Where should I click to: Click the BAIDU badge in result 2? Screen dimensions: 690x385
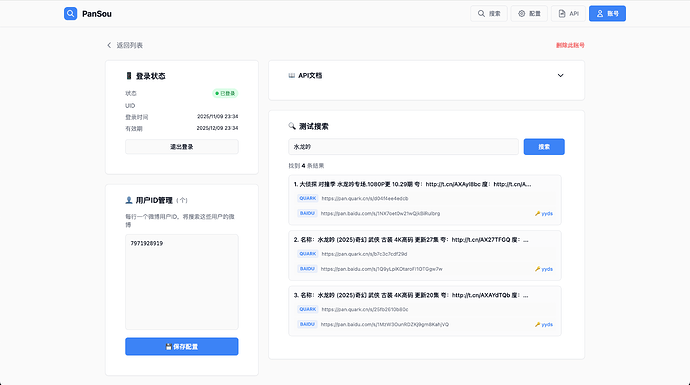(307, 269)
